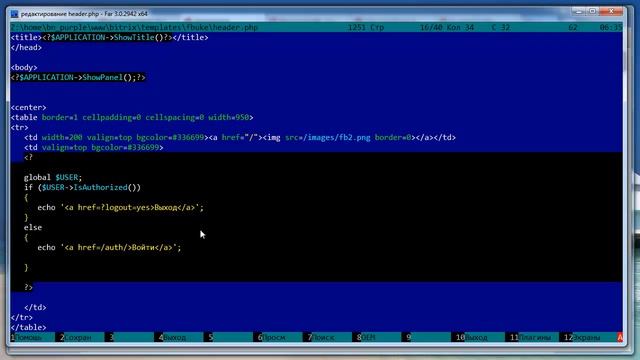
Task: Close the Far editor window
Action: 611,11
